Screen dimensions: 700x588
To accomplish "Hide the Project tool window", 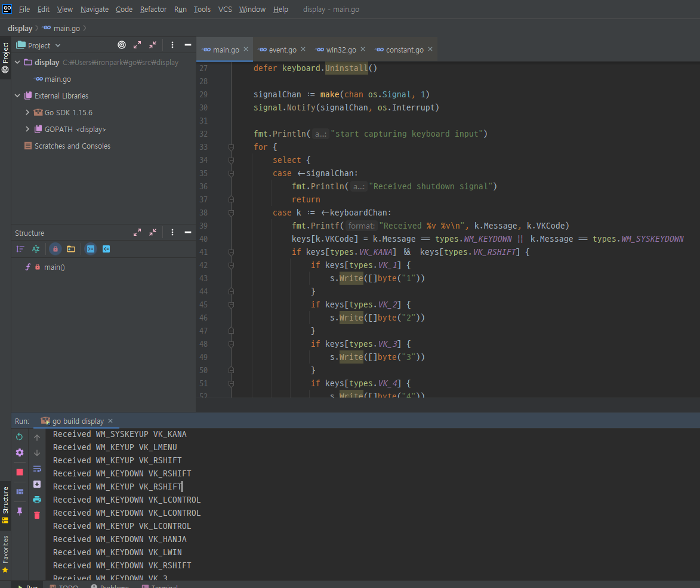I will 188,45.
